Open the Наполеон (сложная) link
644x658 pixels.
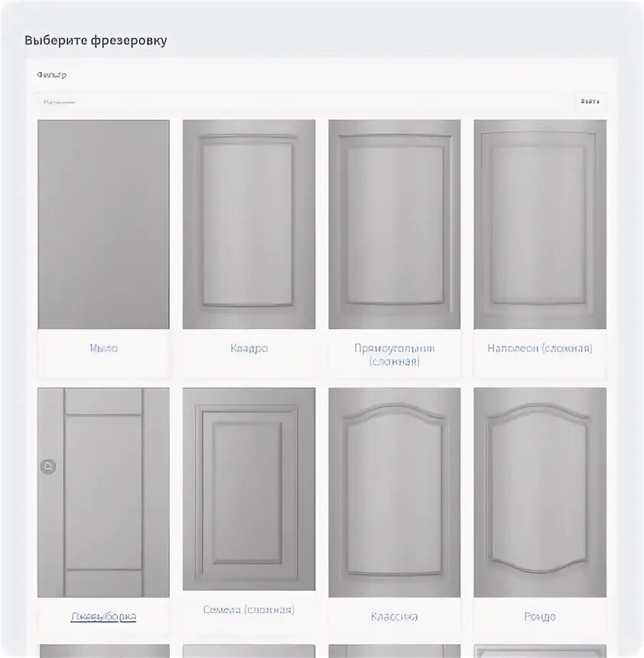pos(540,348)
